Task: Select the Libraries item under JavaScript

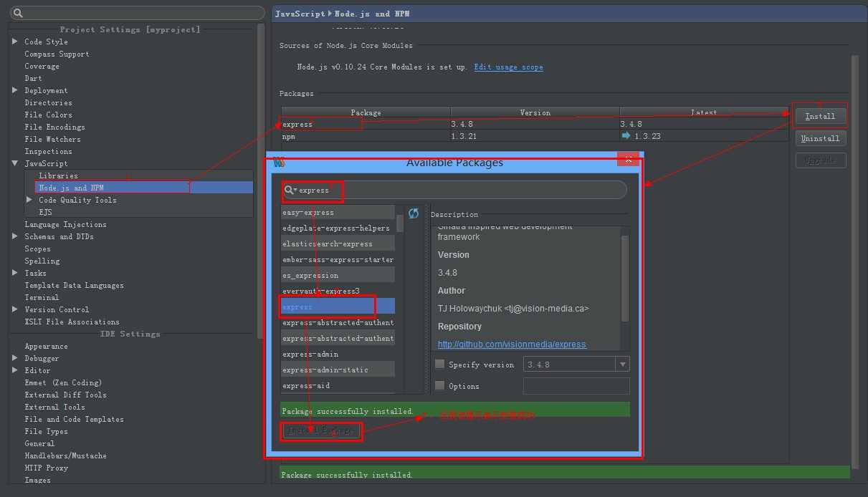Action: pos(58,175)
